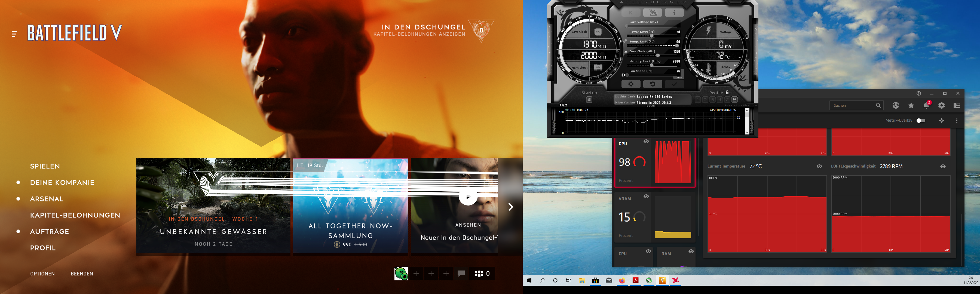Click OPTIONEN at bottom of Battlefield
Image resolution: width=980 pixels, height=294 pixels.
(x=42, y=274)
